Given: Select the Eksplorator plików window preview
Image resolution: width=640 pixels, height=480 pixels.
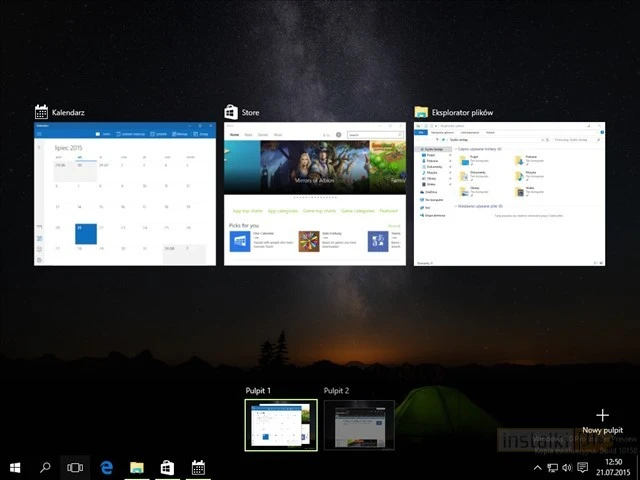Looking at the screenshot, I should pos(510,194).
